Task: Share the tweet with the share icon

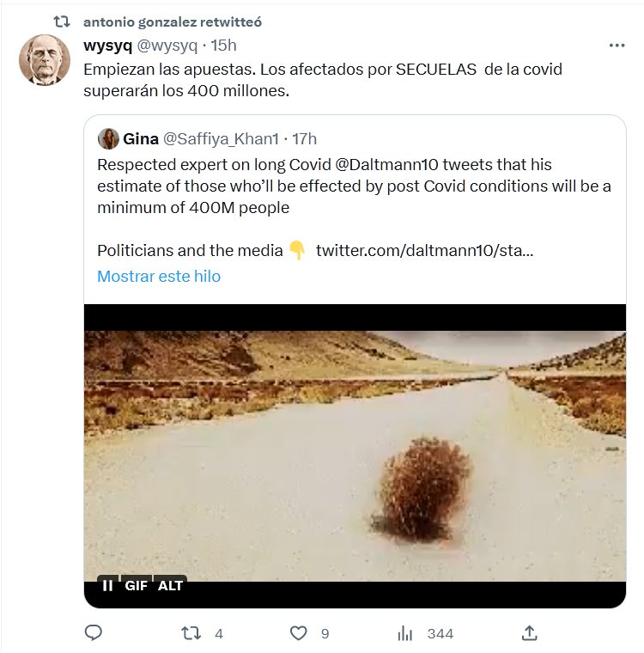Action: (530, 633)
